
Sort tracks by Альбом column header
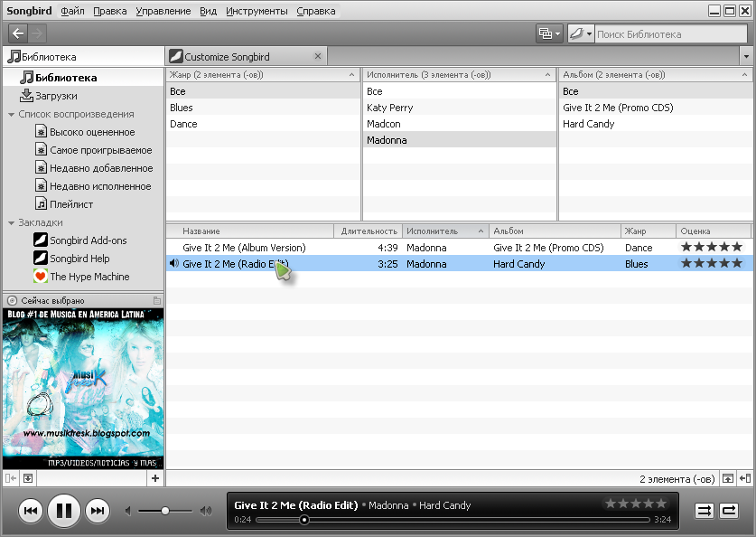555,231
